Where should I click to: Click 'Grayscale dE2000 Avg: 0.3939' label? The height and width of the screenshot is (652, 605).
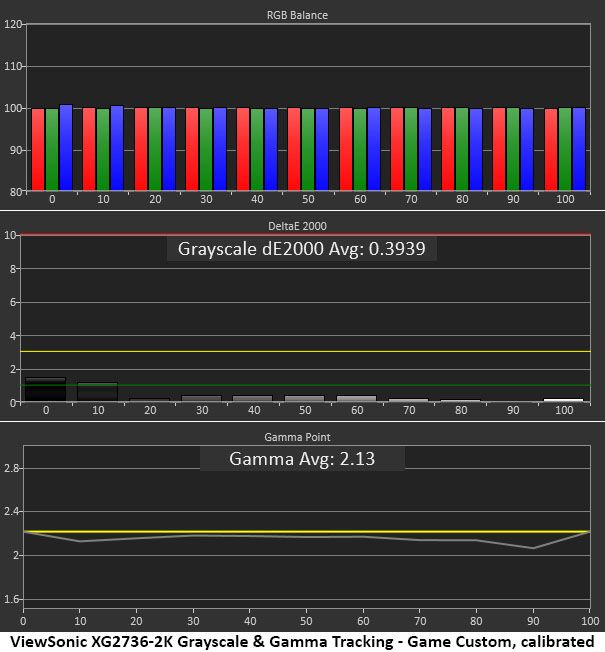pyautogui.click(x=301, y=249)
